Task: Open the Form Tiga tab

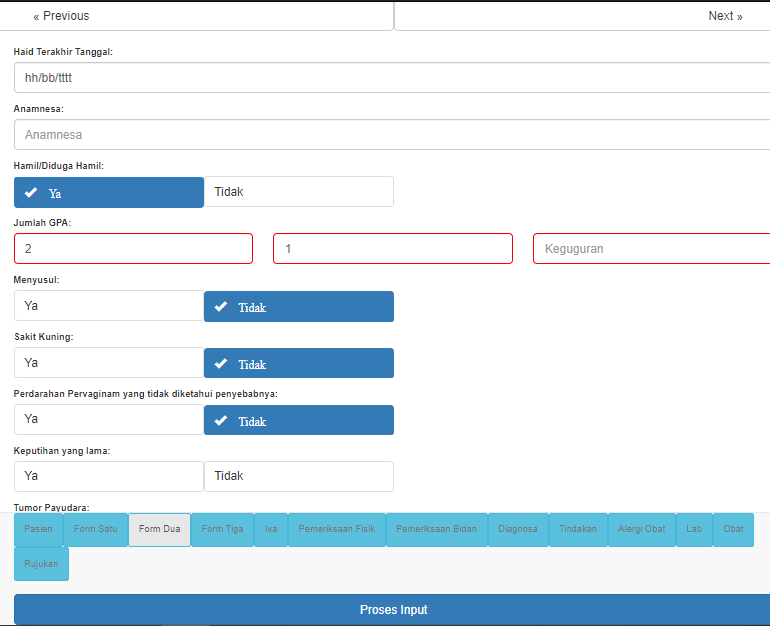Action: [222, 529]
